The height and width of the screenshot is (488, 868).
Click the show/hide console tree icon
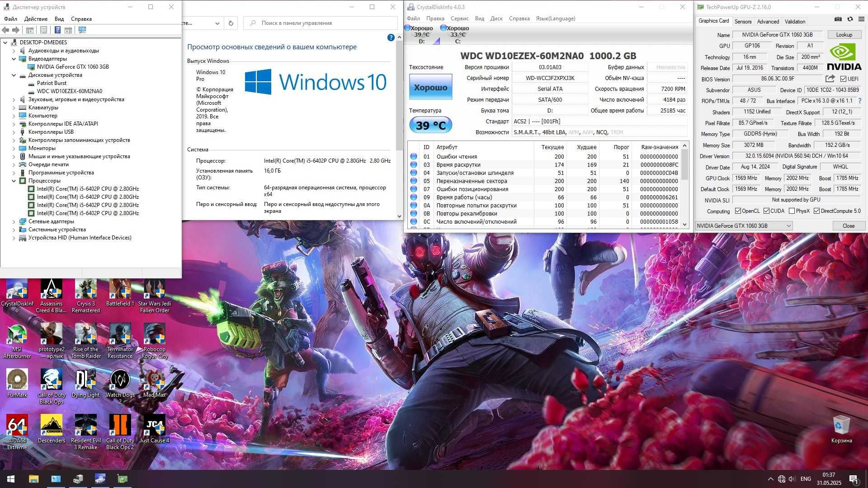30,30
